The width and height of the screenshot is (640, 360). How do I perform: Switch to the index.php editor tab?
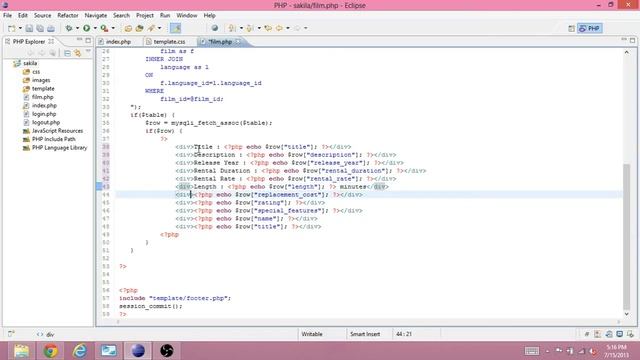click(x=118, y=42)
